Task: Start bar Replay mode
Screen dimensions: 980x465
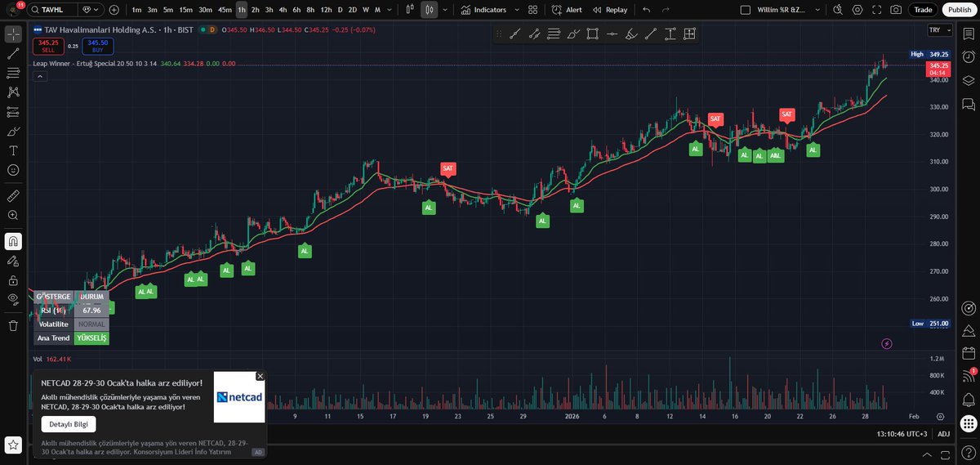Action: point(610,10)
